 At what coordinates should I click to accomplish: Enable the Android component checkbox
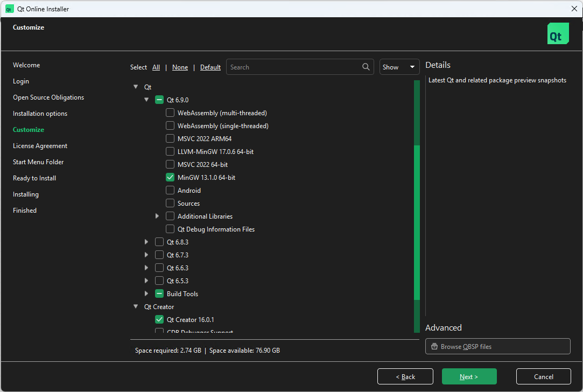(x=170, y=191)
